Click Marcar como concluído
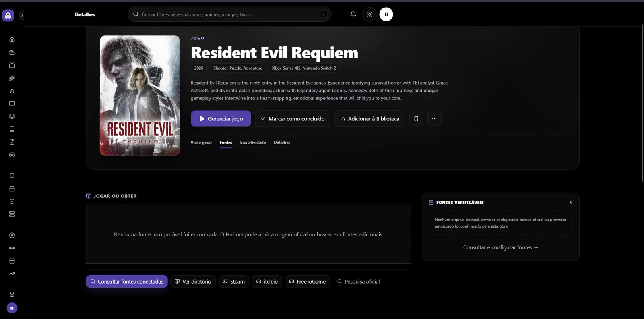The height and width of the screenshot is (319, 644). coord(293,119)
